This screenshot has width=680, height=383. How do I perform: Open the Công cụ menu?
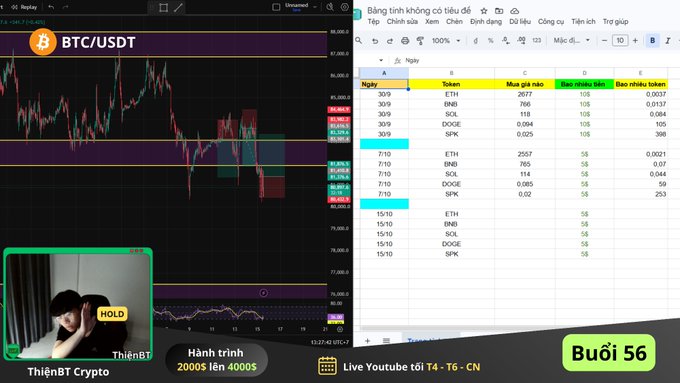(551, 21)
